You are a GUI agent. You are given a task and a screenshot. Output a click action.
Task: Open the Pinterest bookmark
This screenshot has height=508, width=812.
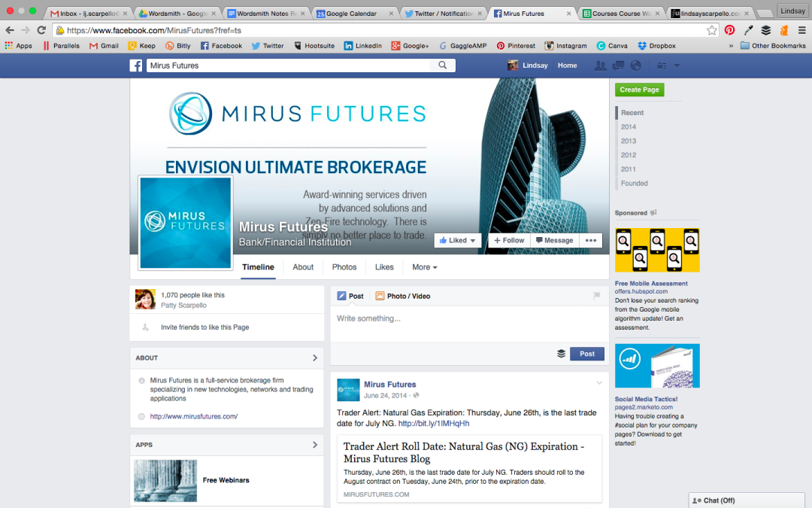click(x=516, y=46)
